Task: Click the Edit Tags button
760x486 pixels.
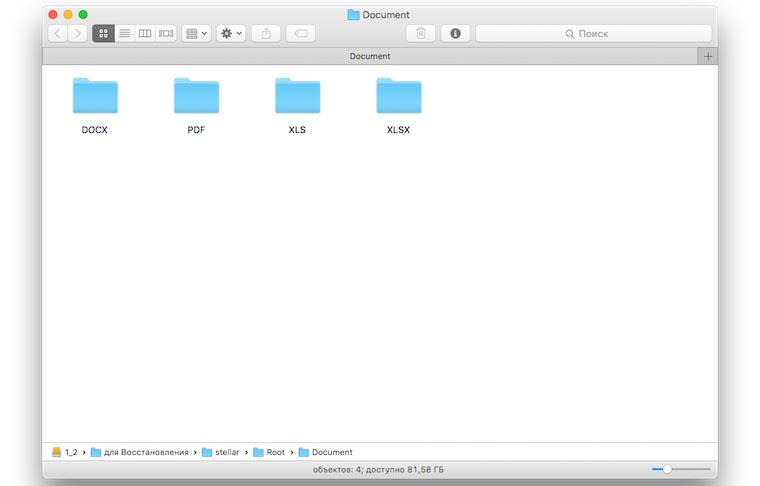Action: [x=301, y=33]
